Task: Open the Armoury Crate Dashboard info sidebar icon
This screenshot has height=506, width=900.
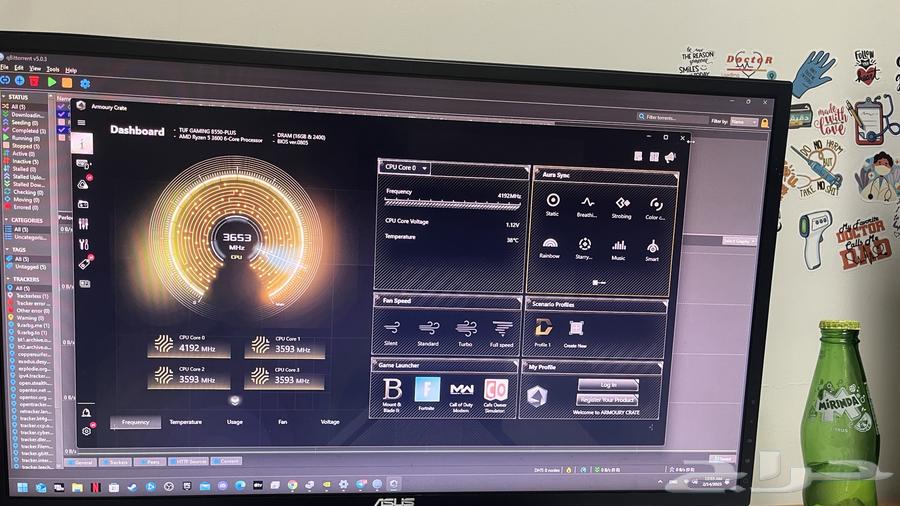Action: 82,143
